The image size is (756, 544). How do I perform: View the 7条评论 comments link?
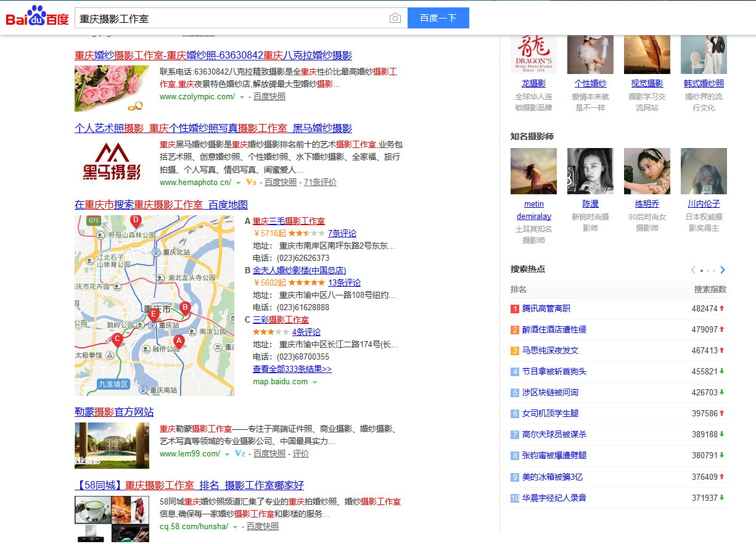342,233
